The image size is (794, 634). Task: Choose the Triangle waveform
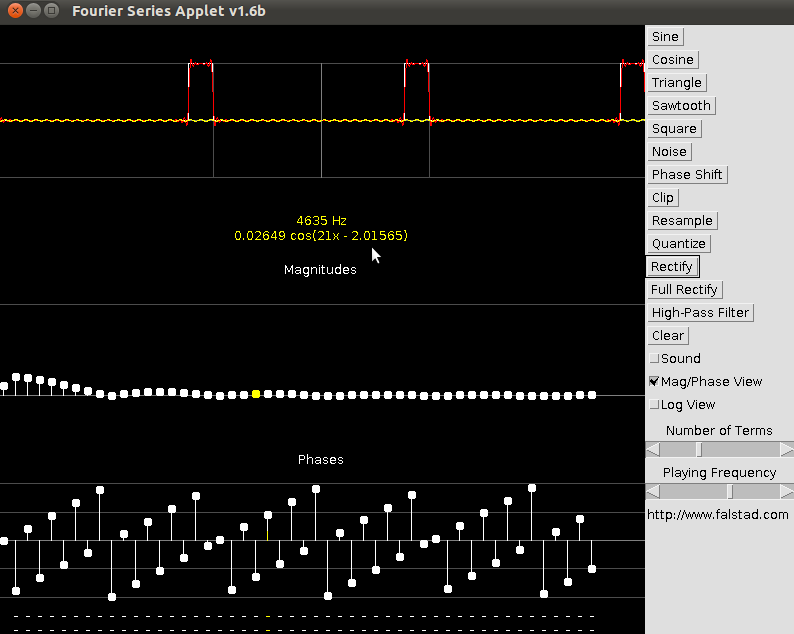pyautogui.click(x=677, y=83)
